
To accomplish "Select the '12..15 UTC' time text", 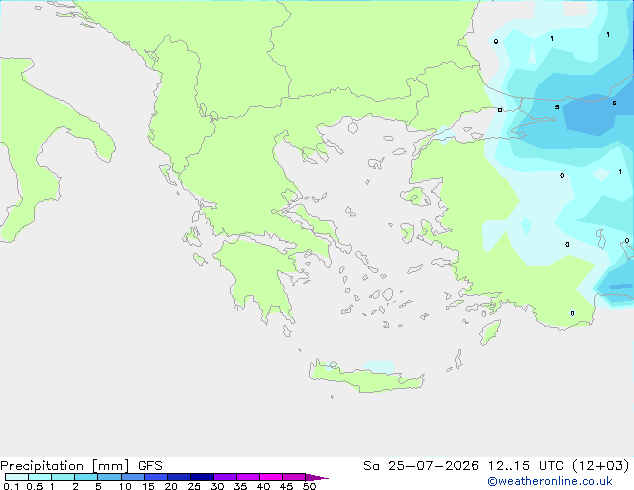I will [x=525, y=466].
